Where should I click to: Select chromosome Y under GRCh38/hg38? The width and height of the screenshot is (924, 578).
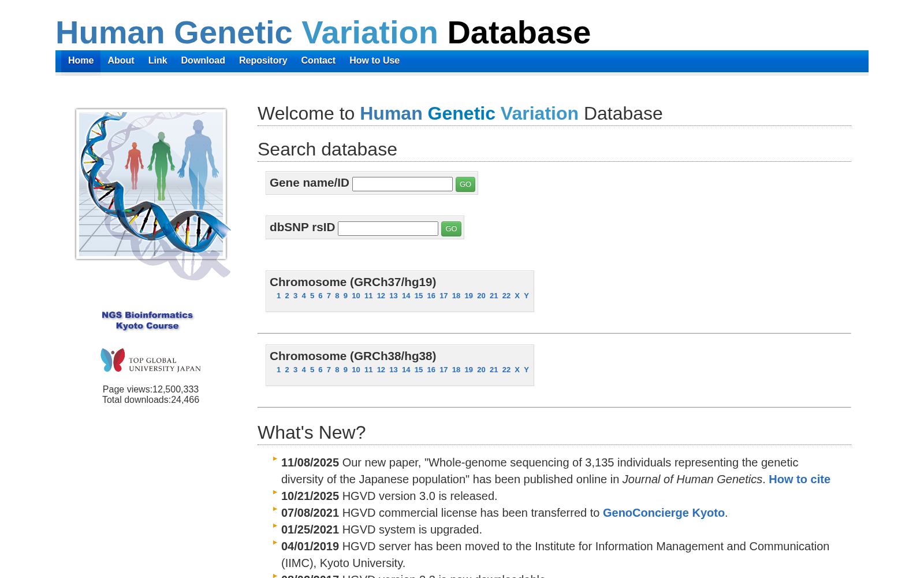tap(526, 370)
